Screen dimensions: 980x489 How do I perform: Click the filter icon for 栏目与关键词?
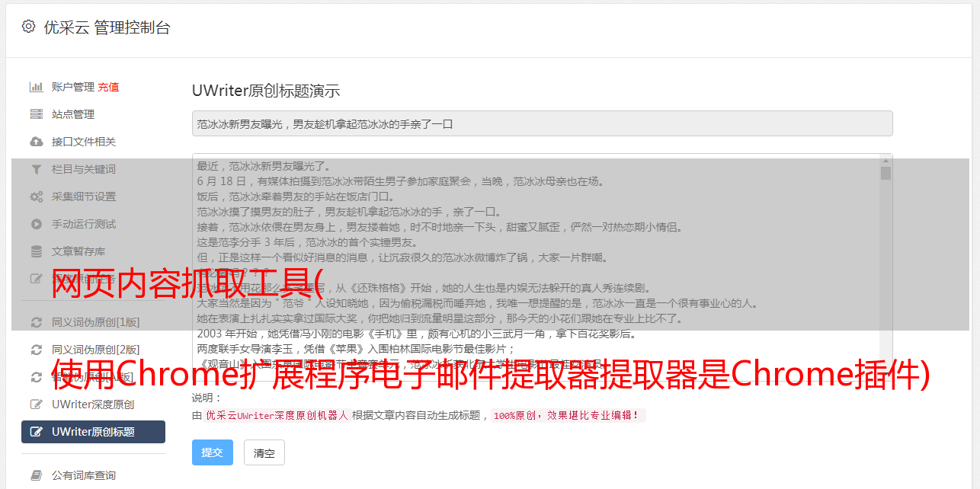[36, 169]
